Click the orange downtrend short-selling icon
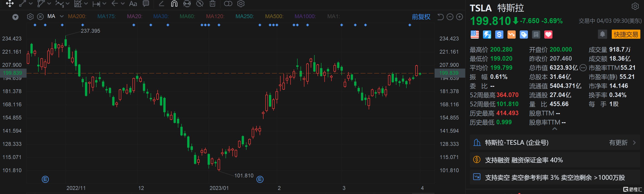 point(511,35)
